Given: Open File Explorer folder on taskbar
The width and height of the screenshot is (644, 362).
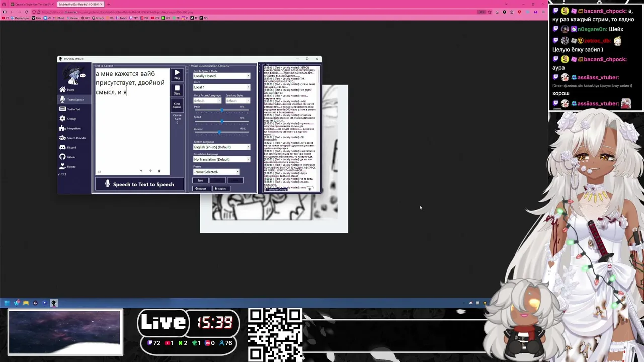Looking at the screenshot, I should click(x=26, y=303).
